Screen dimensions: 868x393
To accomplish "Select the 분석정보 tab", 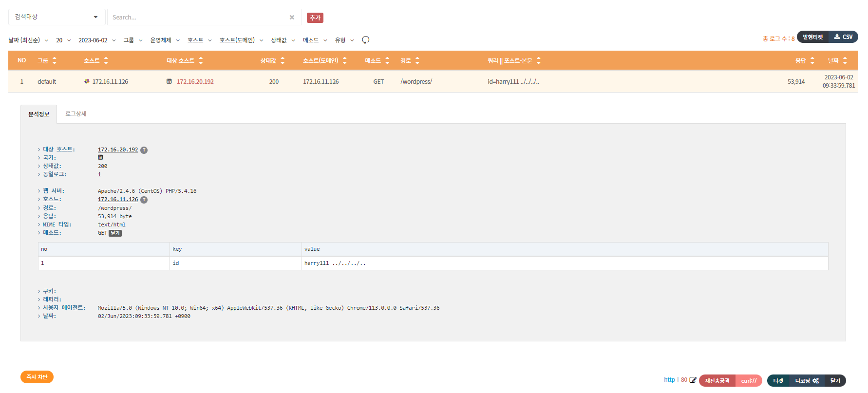I will [x=39, y=114].
